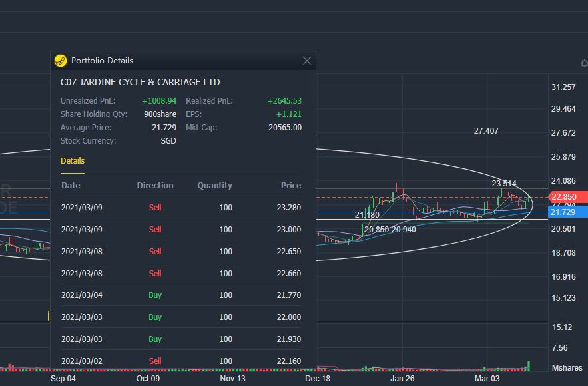Open chart settings gear icon
Viewport: 588px width, 386px height.
(584, 63)
